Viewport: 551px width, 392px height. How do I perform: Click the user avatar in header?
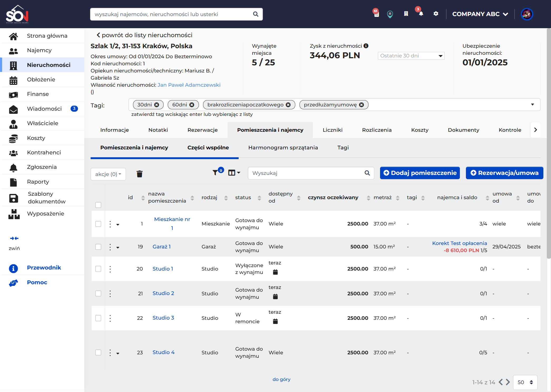click(527, 14)
